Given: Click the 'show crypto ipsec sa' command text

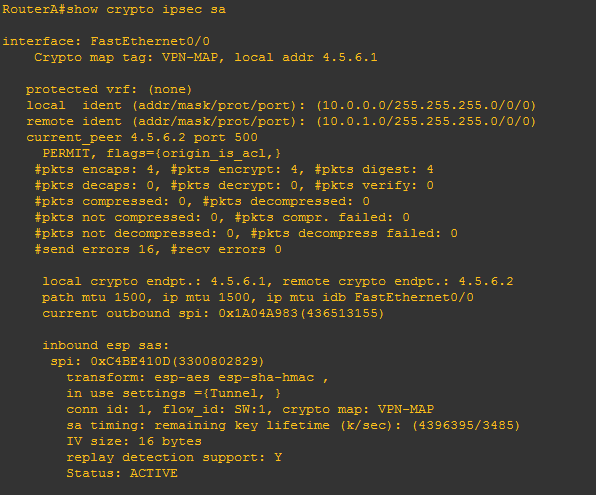Looking at the screenshot, I should [146, 10].
